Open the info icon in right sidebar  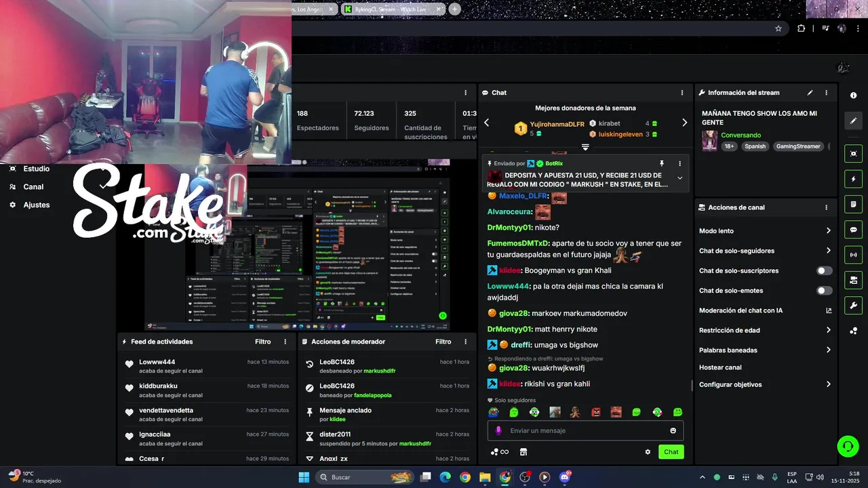click(853, 96)
